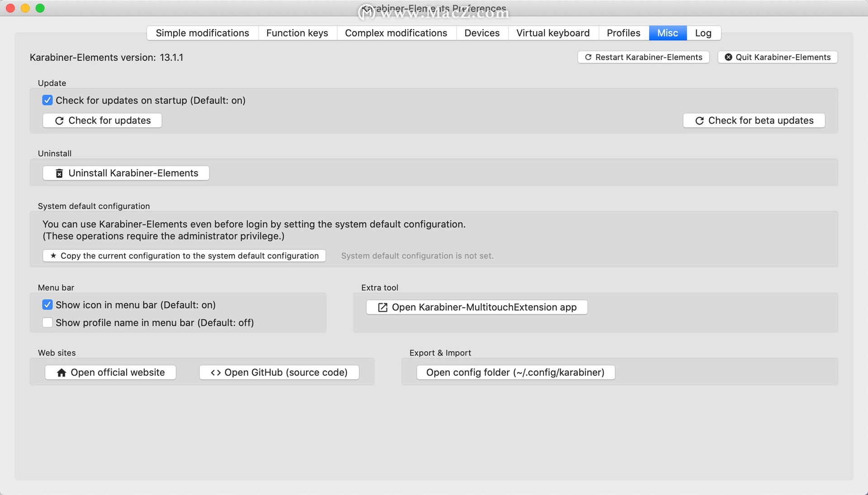Click the refresh icon on Check for beta updates
The image size is (868, 495).
[699, 121]
